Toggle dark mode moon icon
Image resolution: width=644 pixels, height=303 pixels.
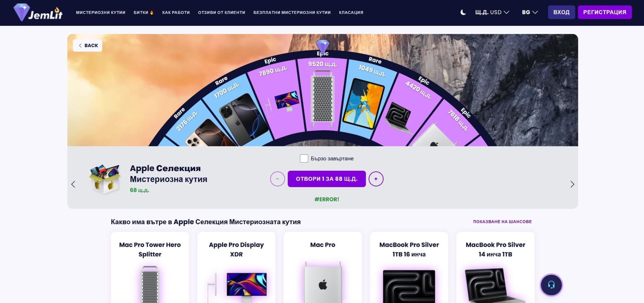click(x=463, y=12)
